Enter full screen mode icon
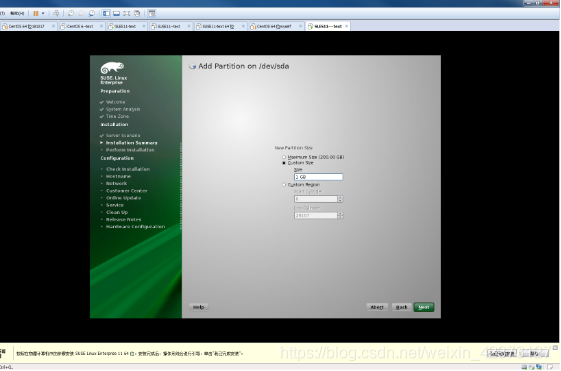Screen dimensions: 561x371 pyautogui.click(x=127, y=13)
